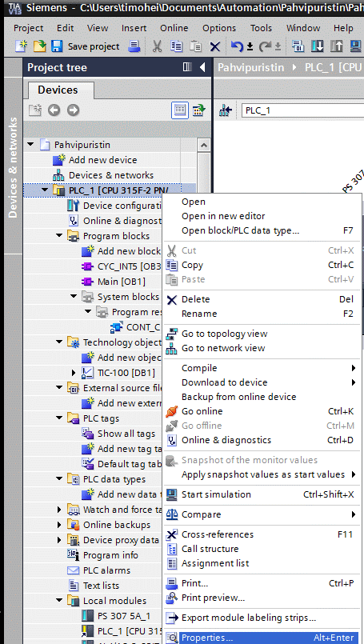This screenshot has width=364, height=644.
Task: Click the Open project toolbar icon
Action: click(39, 46)
